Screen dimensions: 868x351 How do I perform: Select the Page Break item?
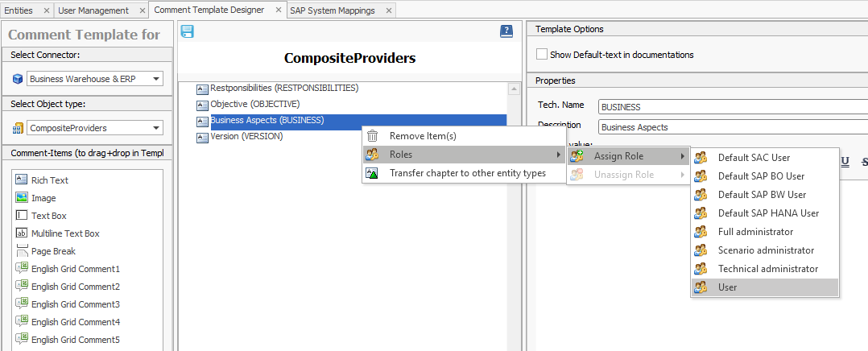click(x=53, y=251)
